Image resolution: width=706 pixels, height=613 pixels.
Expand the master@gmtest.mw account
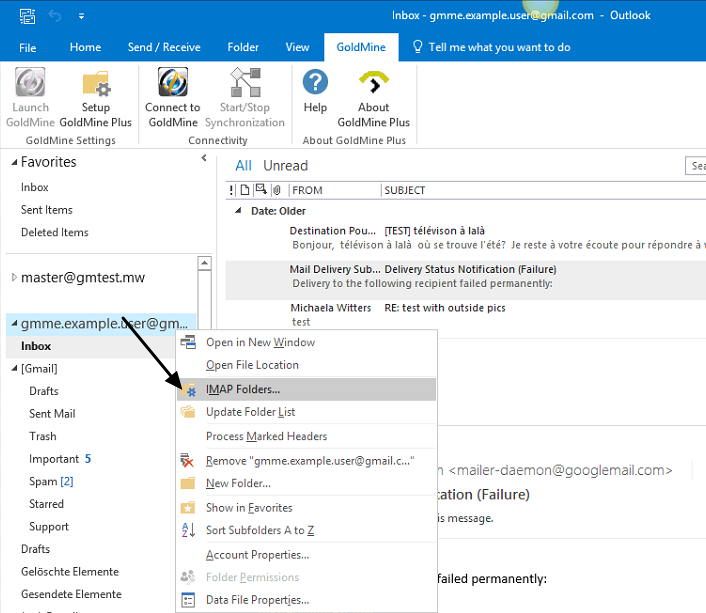(14, 277)
